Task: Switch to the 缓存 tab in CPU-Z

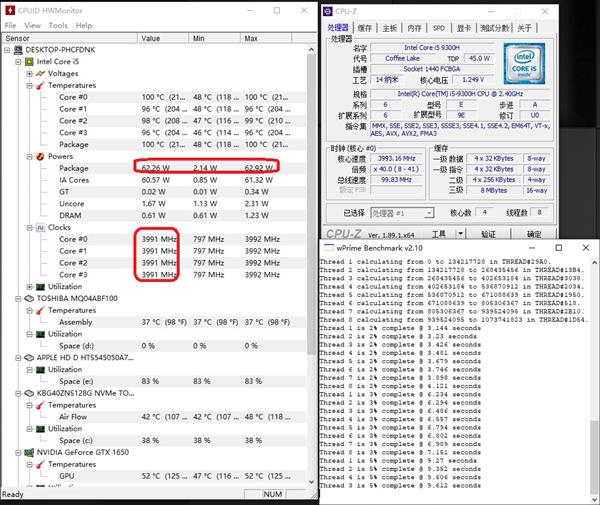Action: (x=364, y=28)
